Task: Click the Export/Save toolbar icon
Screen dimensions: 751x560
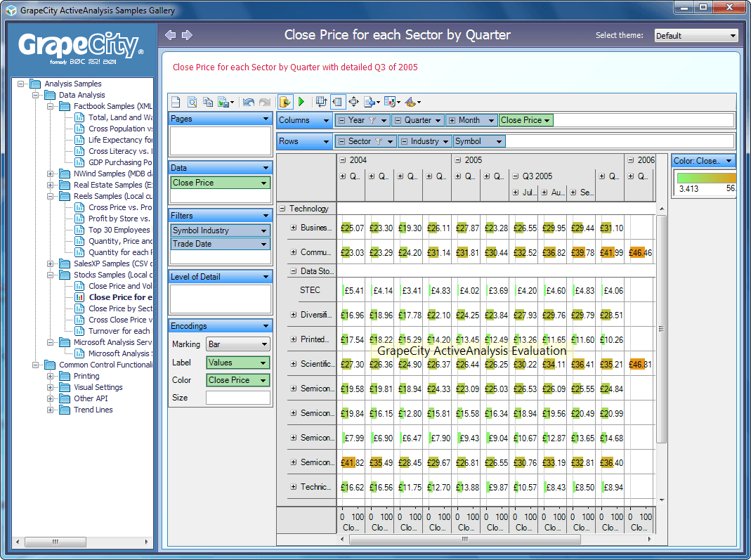Action: click(x=226, y=102)
